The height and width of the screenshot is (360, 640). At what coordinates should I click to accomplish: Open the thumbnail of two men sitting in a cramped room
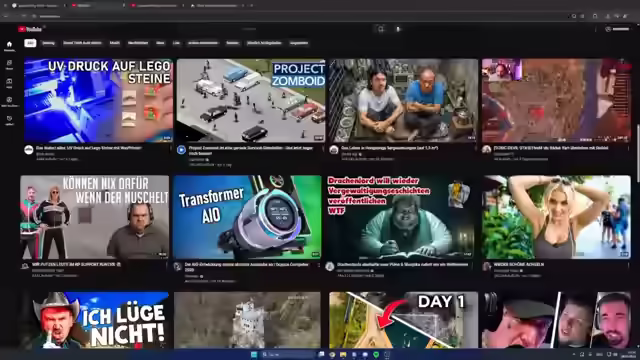[x=404, y=100]
